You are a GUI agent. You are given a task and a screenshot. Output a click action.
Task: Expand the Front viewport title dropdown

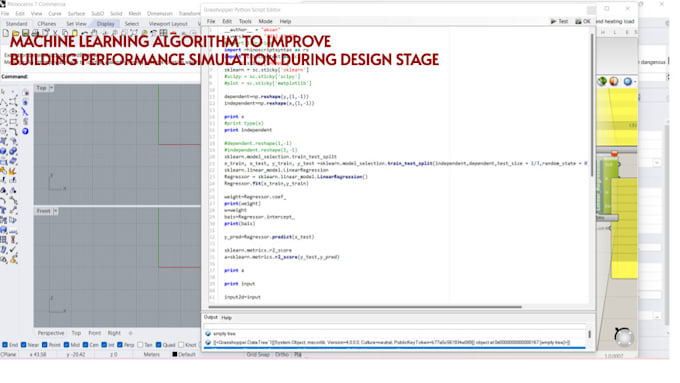(56, 211)
